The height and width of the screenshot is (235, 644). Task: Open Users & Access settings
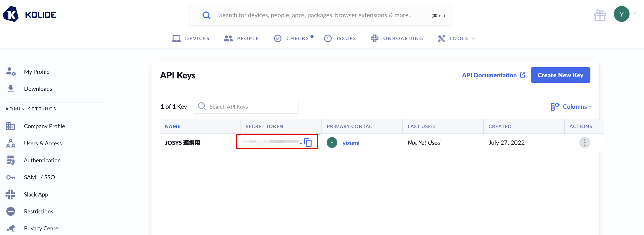[x=43, y=143]
